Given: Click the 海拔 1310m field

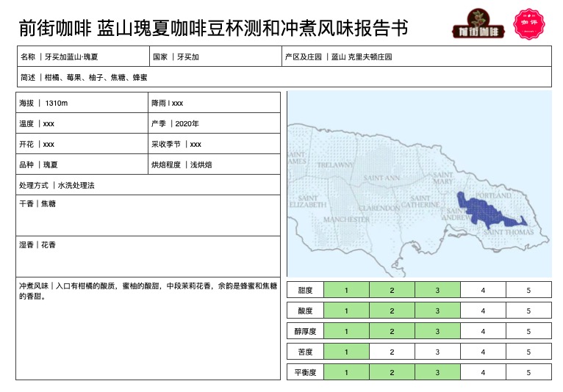Looking at the screenshot, I should 82,103.
